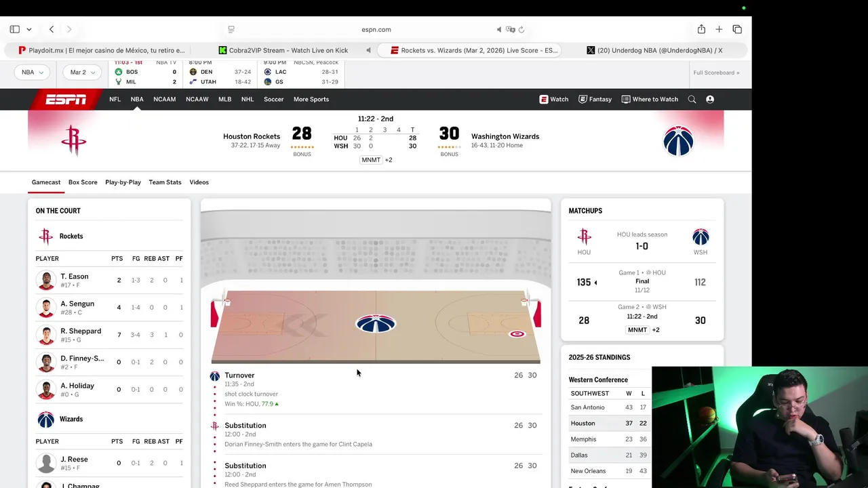Open the Fantasy link in header
868x488 pixels.
(595, 99)
